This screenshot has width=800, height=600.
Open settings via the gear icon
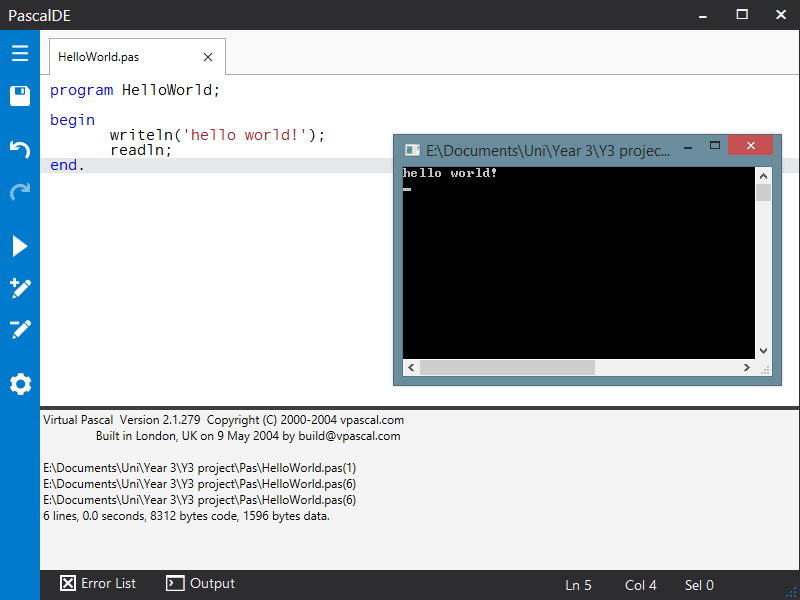click(20, 383)
